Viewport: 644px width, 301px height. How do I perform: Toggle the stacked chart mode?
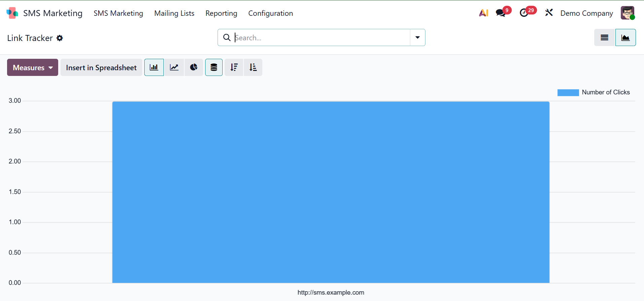pyautogui.click(x=214, y=68)
